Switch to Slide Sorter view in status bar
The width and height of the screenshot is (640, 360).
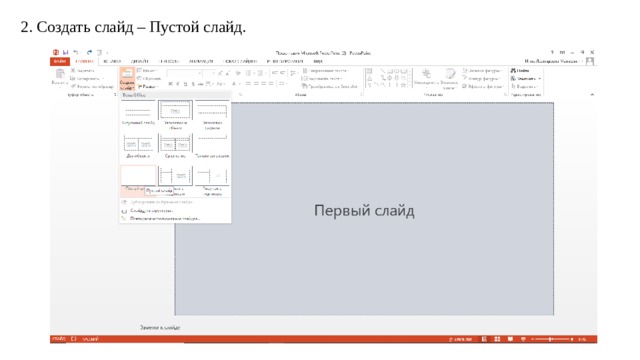pos(497,339)
